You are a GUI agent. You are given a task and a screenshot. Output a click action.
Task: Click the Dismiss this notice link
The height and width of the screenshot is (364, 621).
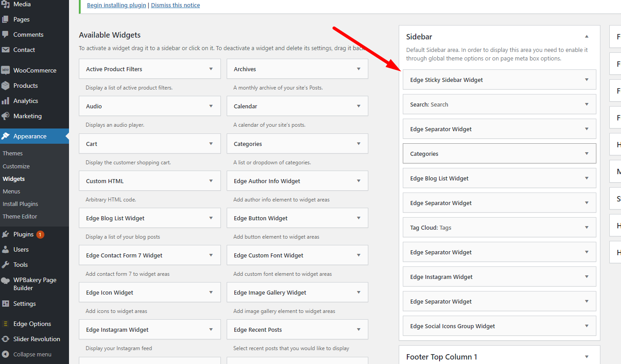176,5
